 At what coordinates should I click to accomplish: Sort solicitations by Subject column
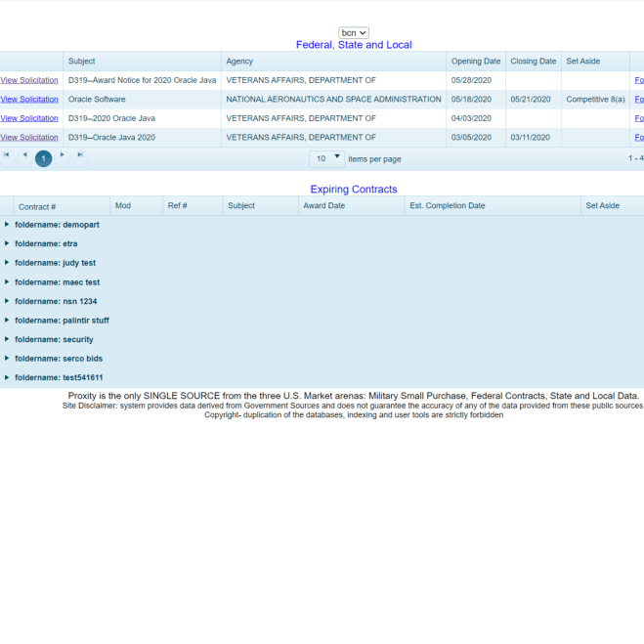pos(142,62)
